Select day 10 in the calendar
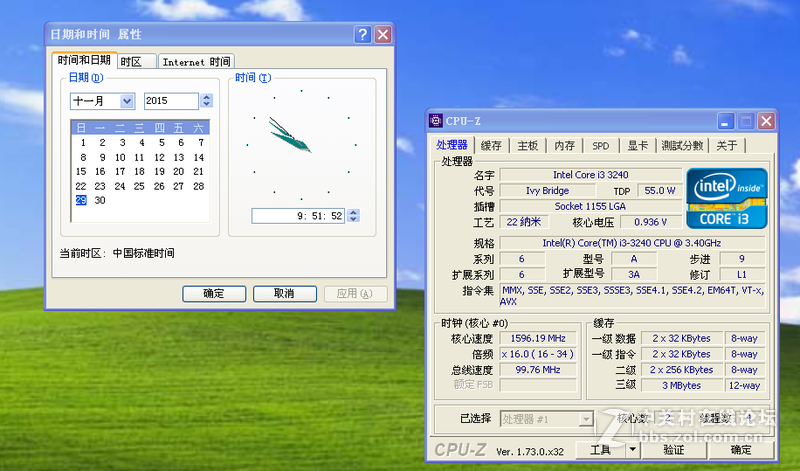Screen dimensions: 800x471 120,157
